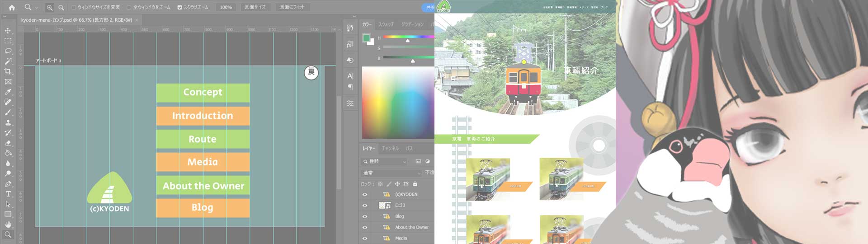
Task: Filter layers by adjustment layer icon
Action: click(428, 161)
